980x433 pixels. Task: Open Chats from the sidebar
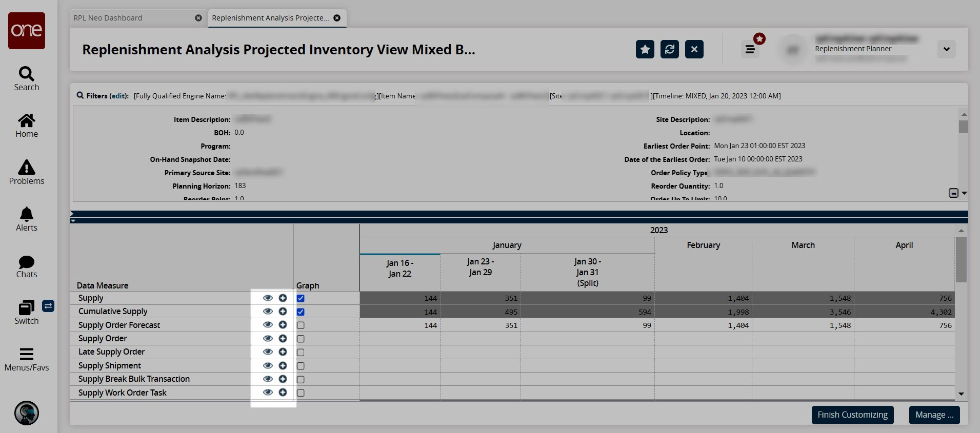click(27, 266)
